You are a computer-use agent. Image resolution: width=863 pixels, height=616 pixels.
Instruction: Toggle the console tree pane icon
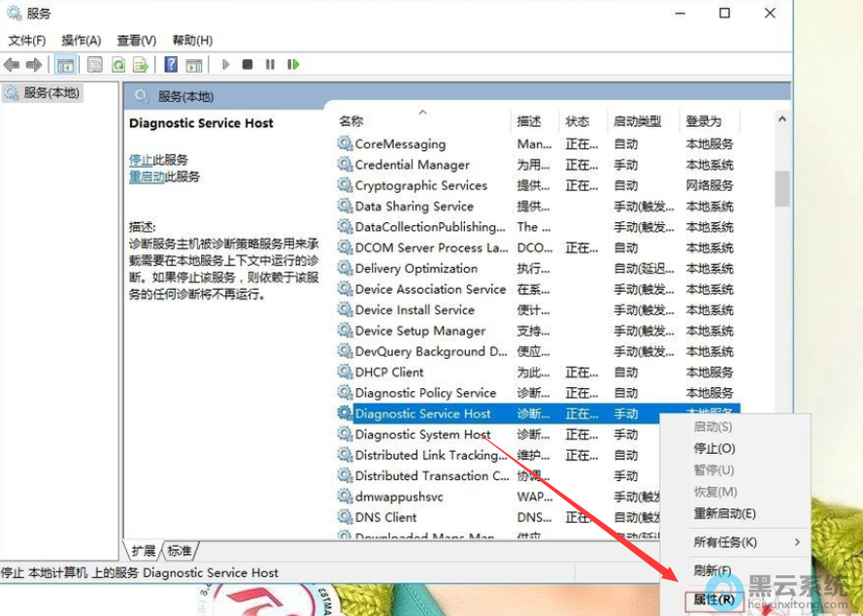(x=65, y=64)
